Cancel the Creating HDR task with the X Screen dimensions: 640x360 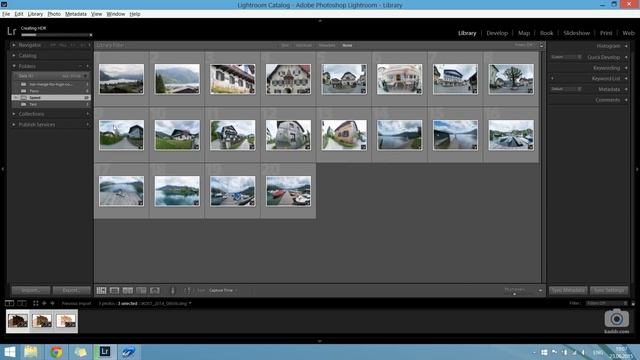(x=91, y=35)
